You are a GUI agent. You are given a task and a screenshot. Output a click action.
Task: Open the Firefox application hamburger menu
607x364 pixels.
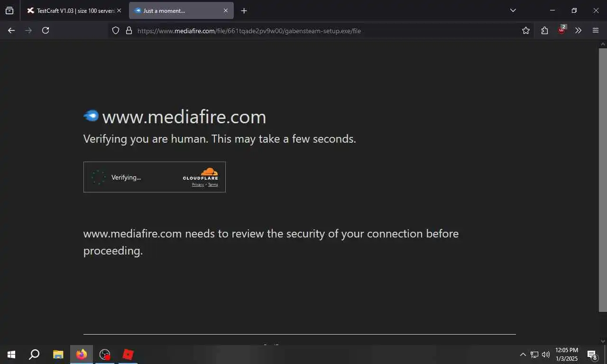tap(596, 30)
